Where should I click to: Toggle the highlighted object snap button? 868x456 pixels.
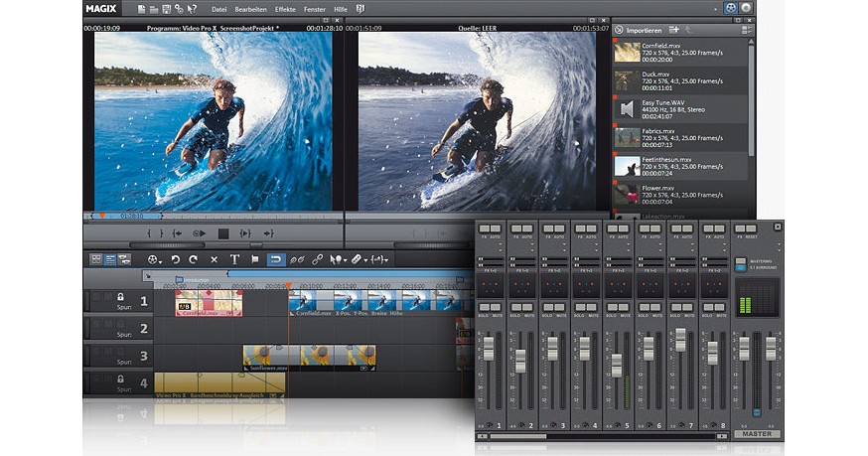(x=276, y=259)
